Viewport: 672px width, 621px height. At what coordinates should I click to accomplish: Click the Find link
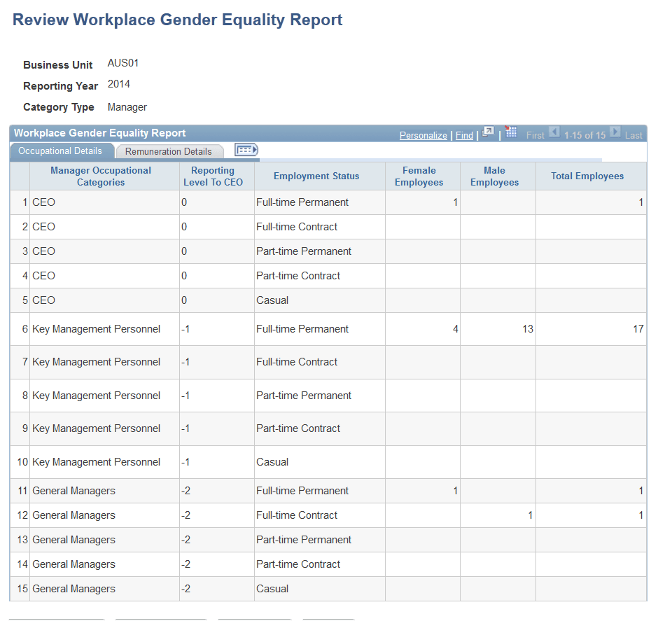[464, 135]
